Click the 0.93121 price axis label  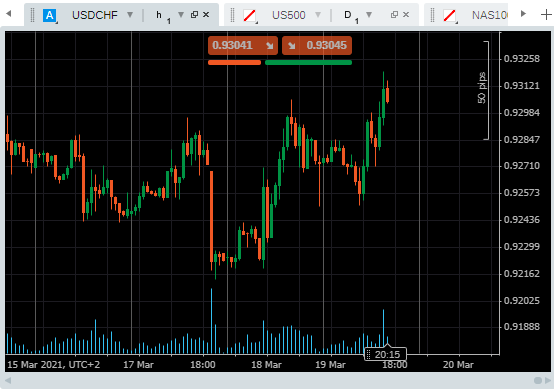[522, 86]
